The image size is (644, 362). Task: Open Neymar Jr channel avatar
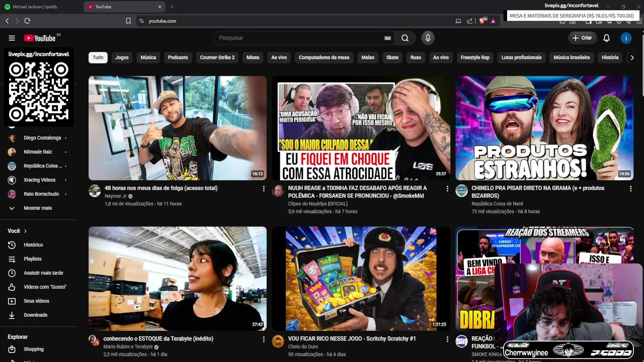click(95, 191)
